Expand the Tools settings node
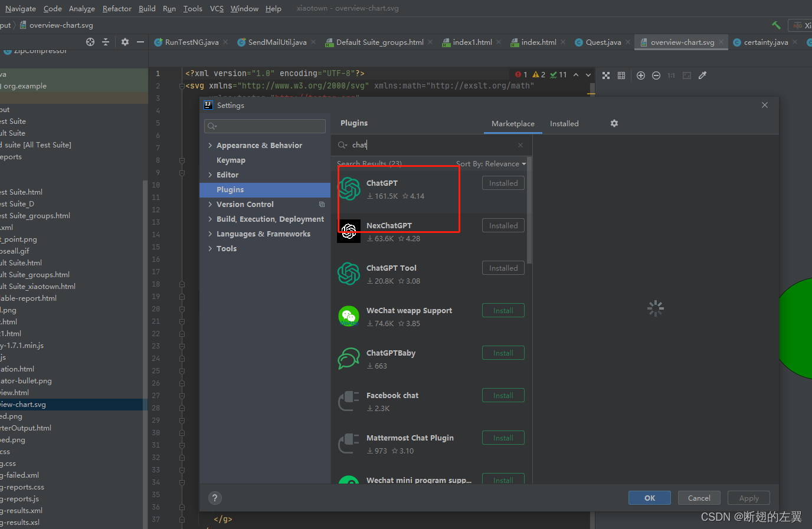Screen dimensions: 812x529 tap(210, 248)
